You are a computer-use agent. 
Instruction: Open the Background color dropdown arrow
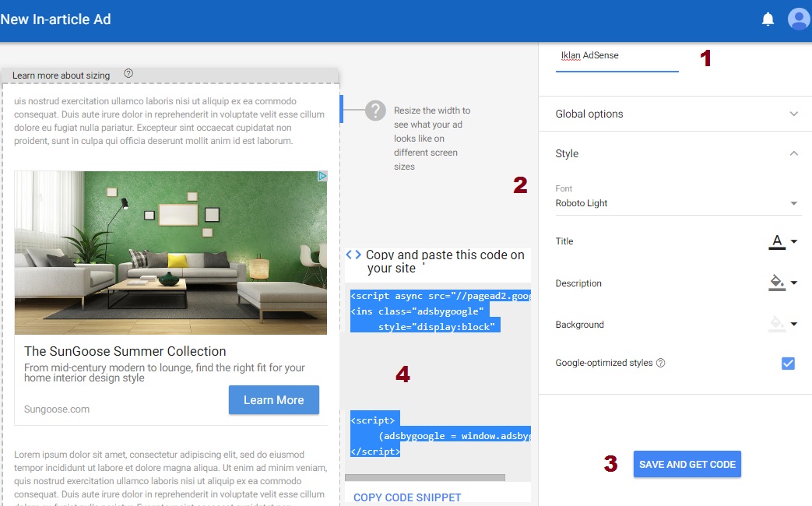[794, 324]
